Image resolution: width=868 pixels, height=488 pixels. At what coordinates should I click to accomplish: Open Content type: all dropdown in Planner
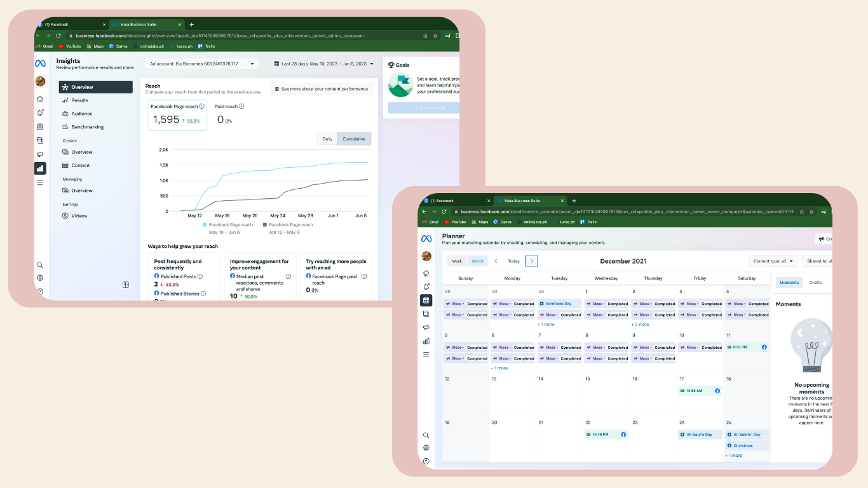(773, 261)
